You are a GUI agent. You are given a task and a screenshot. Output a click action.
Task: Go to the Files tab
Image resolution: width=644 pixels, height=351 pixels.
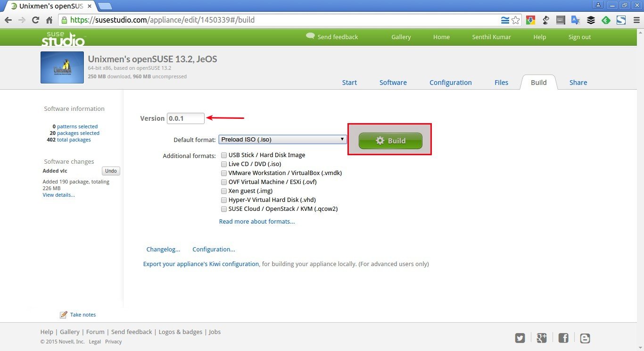pyautogui.click(x=502, y=83)
